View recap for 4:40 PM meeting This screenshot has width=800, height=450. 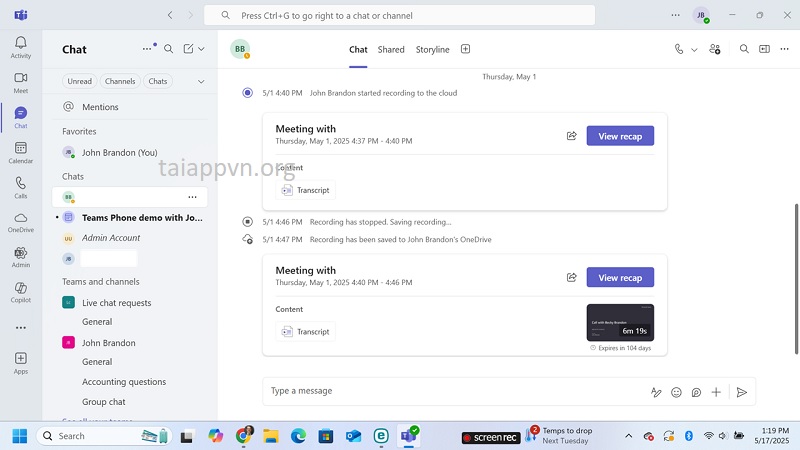620,277
